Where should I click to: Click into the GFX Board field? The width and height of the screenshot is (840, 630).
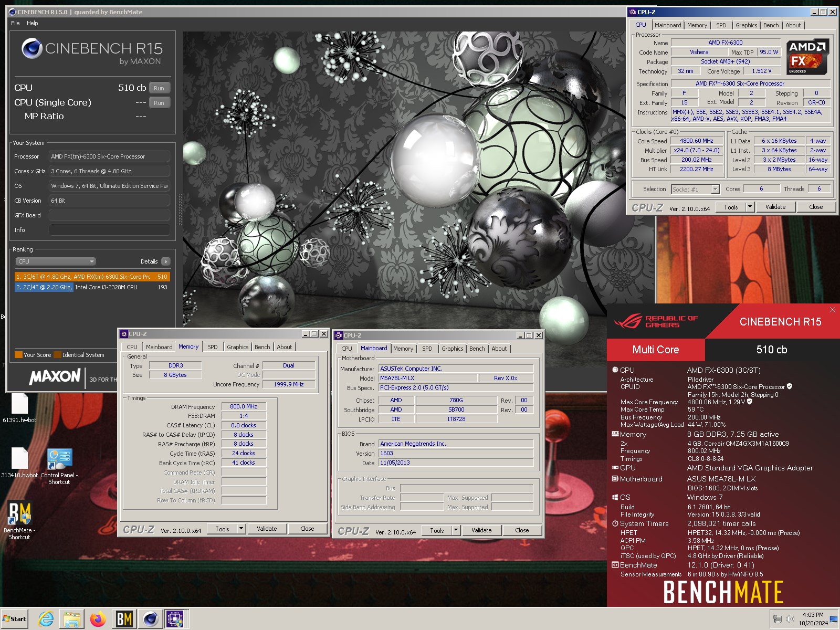109,215
